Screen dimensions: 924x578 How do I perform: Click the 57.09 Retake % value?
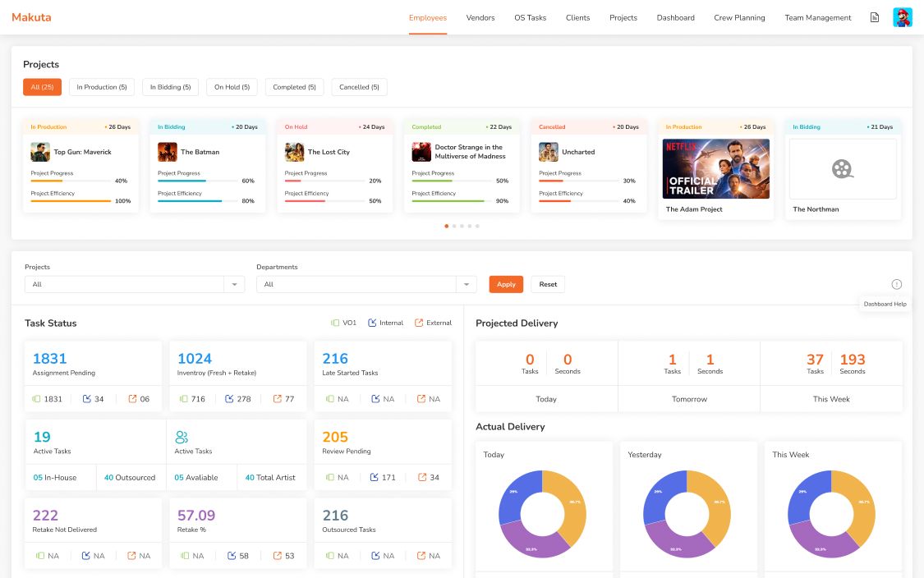pos(196,516)
